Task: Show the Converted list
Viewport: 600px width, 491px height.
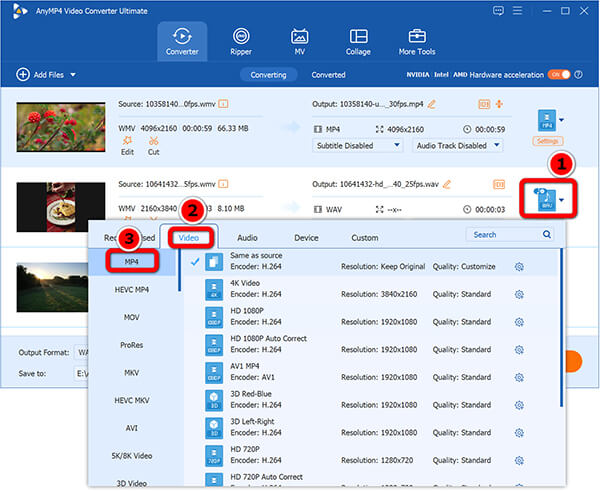Action: [328, 75]
